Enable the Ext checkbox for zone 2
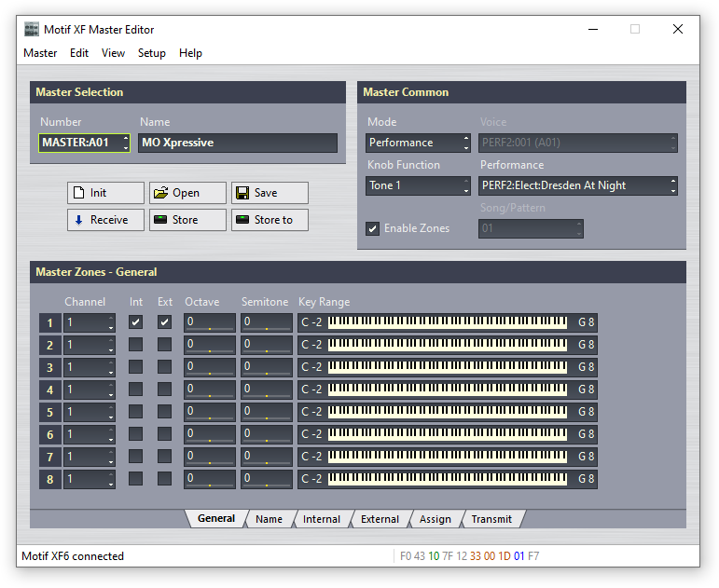 165,345
